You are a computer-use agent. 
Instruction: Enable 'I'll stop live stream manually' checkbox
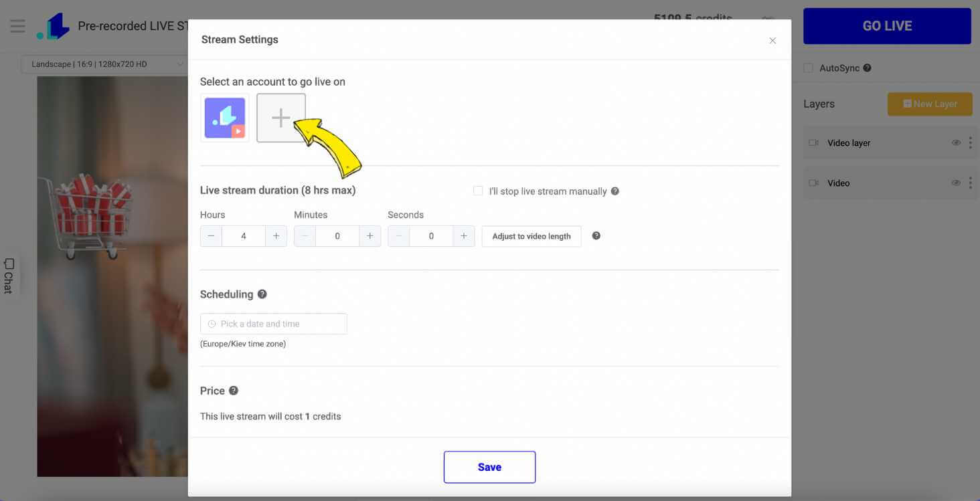pos(478,191)
